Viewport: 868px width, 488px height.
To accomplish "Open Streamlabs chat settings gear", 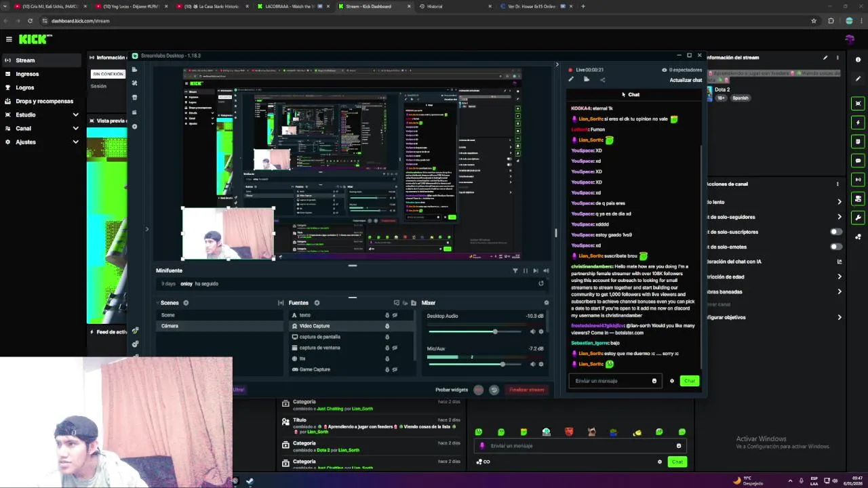I will click(x=672, y=381).
